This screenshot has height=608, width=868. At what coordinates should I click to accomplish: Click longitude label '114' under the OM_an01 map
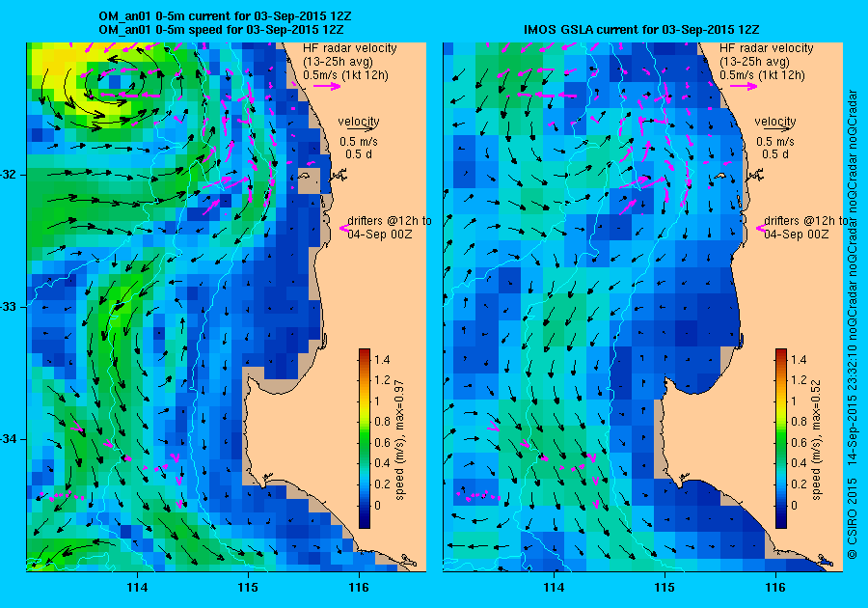click(x=137, y=588)
